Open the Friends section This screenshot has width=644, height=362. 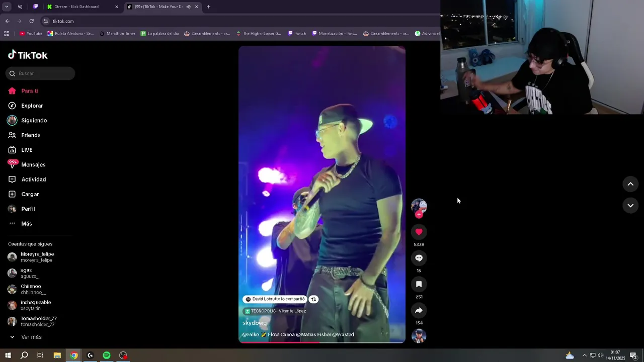click(x=24, y=135)
